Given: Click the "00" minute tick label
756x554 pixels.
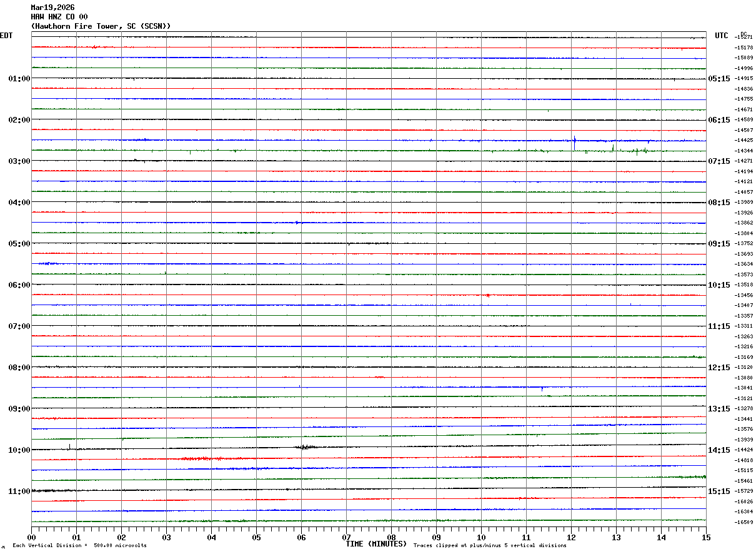Looking at the screenshot, I should 31,537.
